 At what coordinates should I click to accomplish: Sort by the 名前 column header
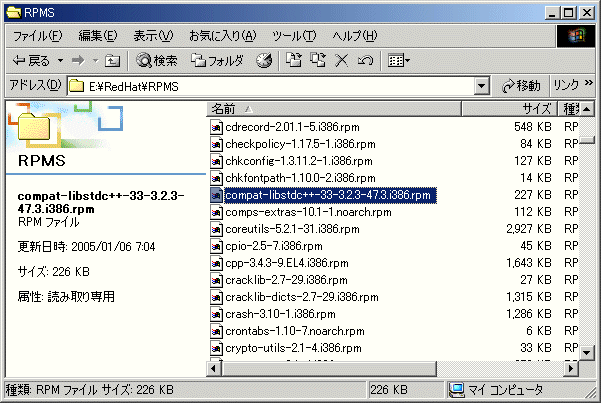click(x=333, y=109)
